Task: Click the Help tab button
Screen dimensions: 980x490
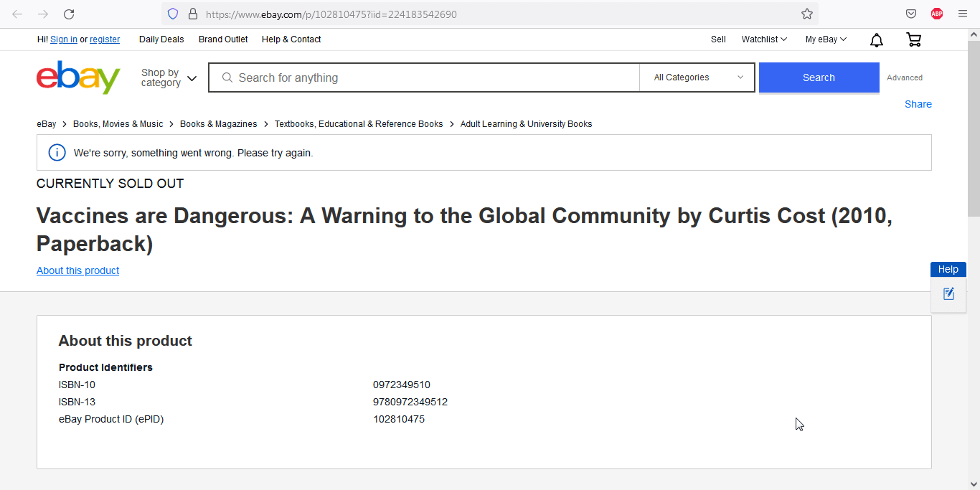Action: [948, 269]
